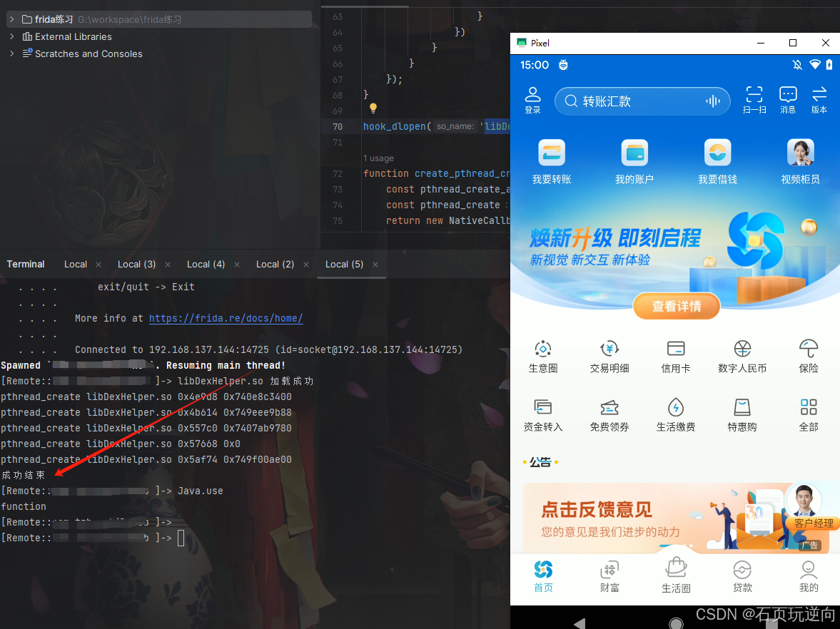Switch to Local (2) terminal tab
Image resolution: width=840 pixels, height=629 pixels.
275,264
